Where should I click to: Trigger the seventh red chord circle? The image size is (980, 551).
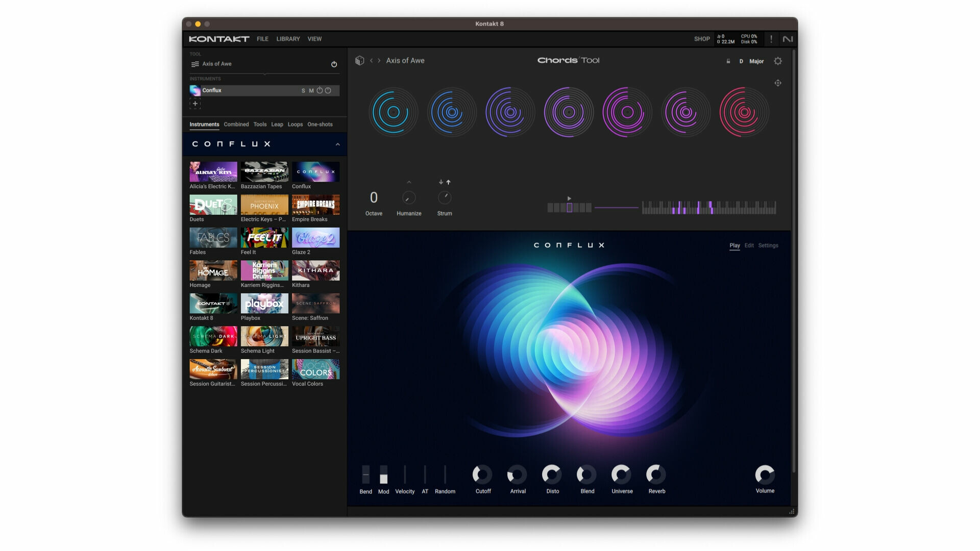click(744, 112)
